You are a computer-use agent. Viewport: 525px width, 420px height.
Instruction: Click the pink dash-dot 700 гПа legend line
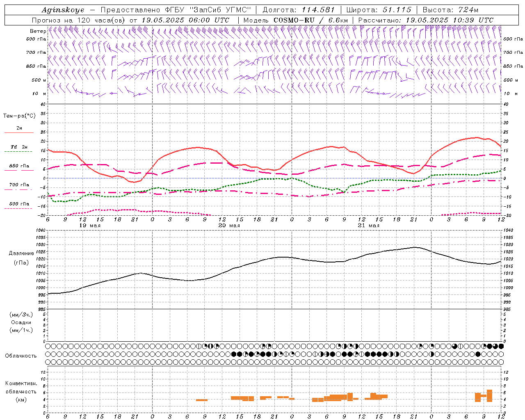pyautogui.click(x=19, y=189)
